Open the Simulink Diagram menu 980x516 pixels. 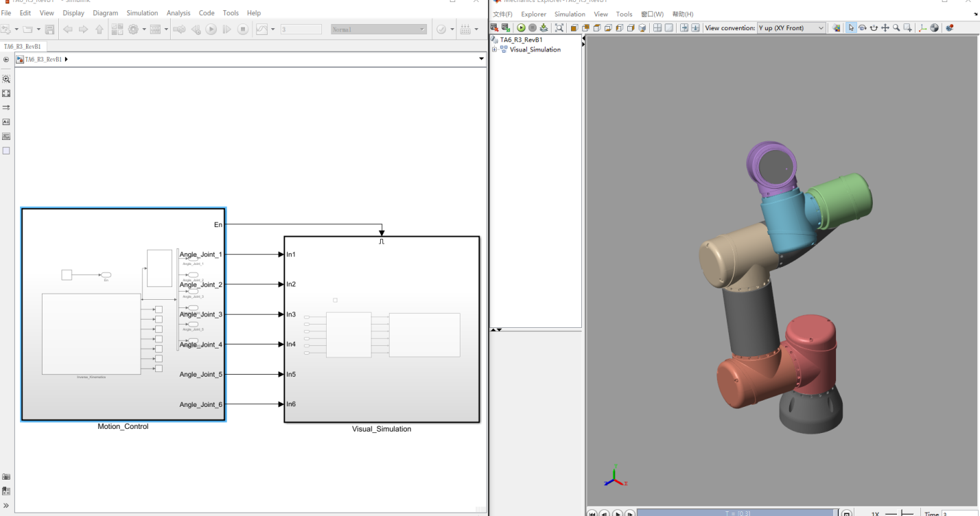point(106,13)
